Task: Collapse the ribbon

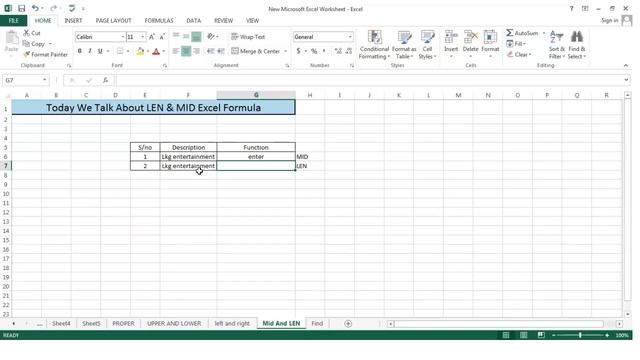Action: [x=626, y=65]
